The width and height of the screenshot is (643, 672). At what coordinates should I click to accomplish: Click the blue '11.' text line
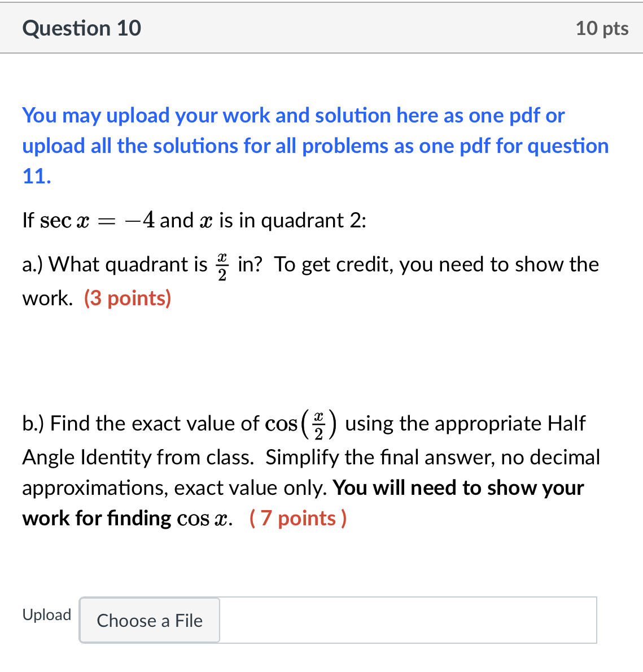(37, 177)
